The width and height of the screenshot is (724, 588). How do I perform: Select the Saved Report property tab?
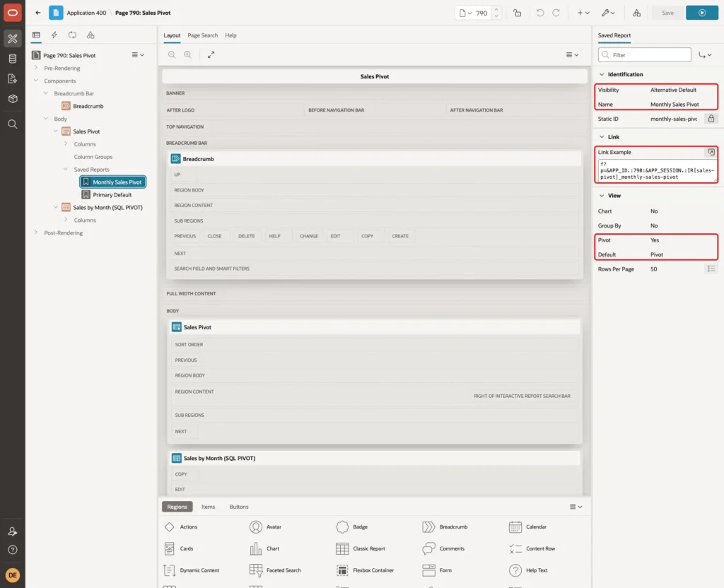[614, 35]
